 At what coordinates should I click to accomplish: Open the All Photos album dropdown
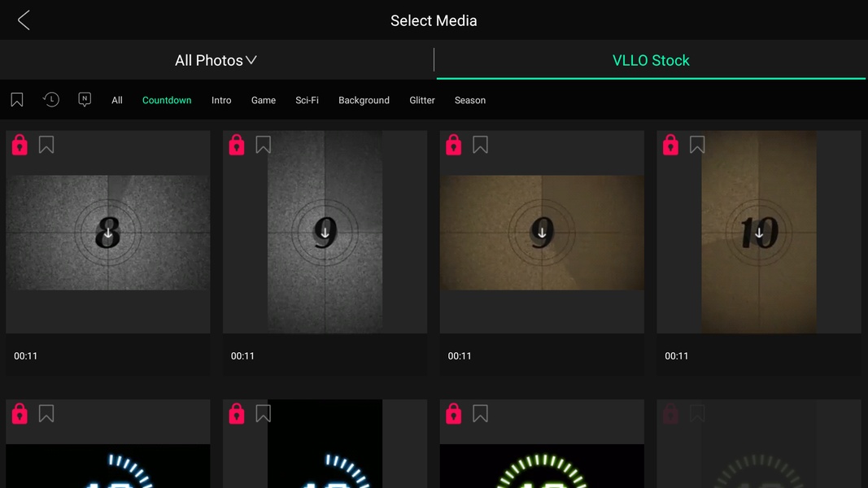tap(216, 60)
